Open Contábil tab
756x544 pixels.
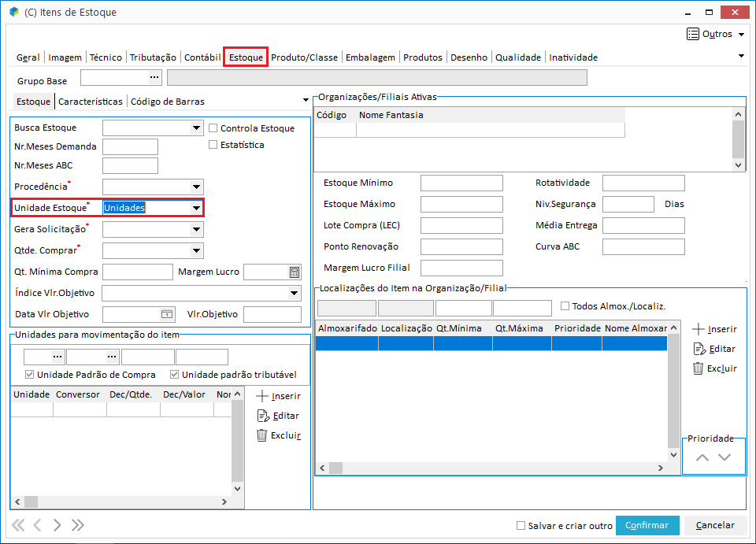coord(202,57)
